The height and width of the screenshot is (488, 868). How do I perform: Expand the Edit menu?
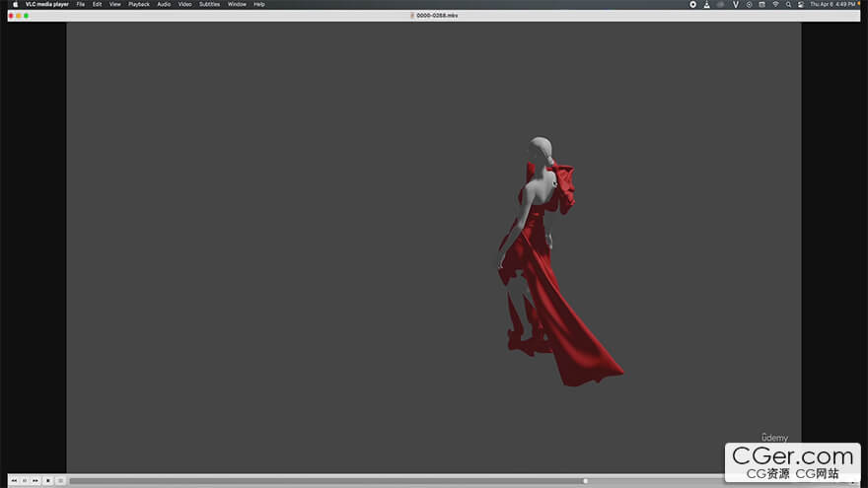coord(97,4)
